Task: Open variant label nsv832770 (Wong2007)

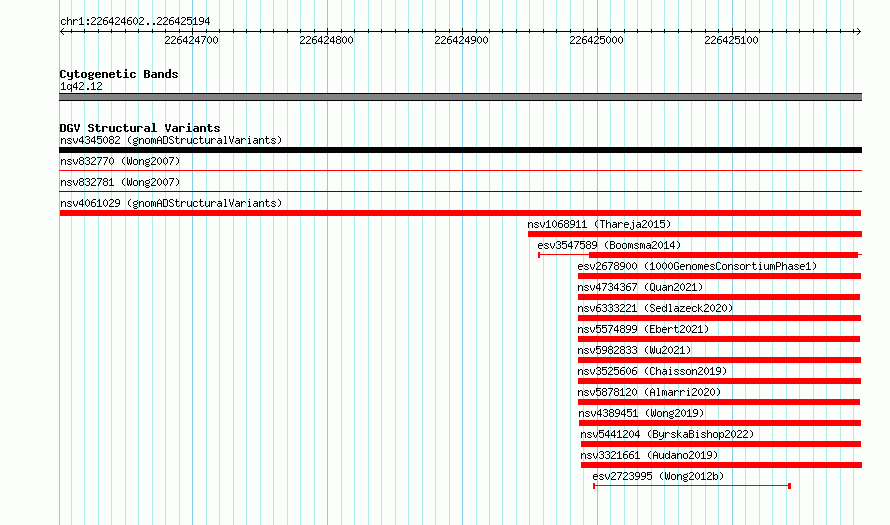Action: click(120, 161)
